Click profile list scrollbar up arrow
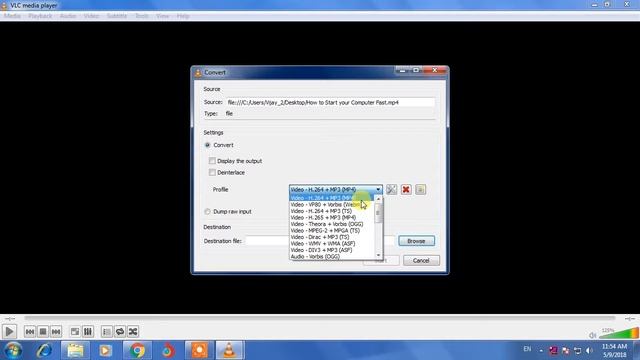The image size is (640, 360). point(378,199)
